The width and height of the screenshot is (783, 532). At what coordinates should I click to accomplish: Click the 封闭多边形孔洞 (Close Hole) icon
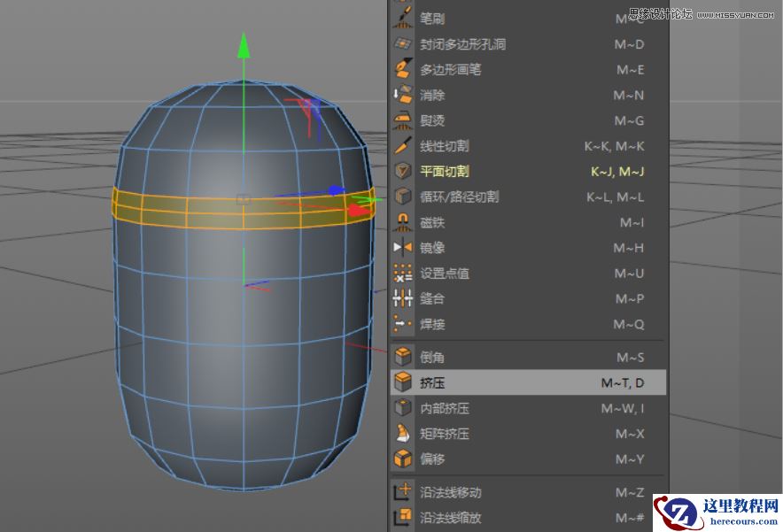[401, 43]
